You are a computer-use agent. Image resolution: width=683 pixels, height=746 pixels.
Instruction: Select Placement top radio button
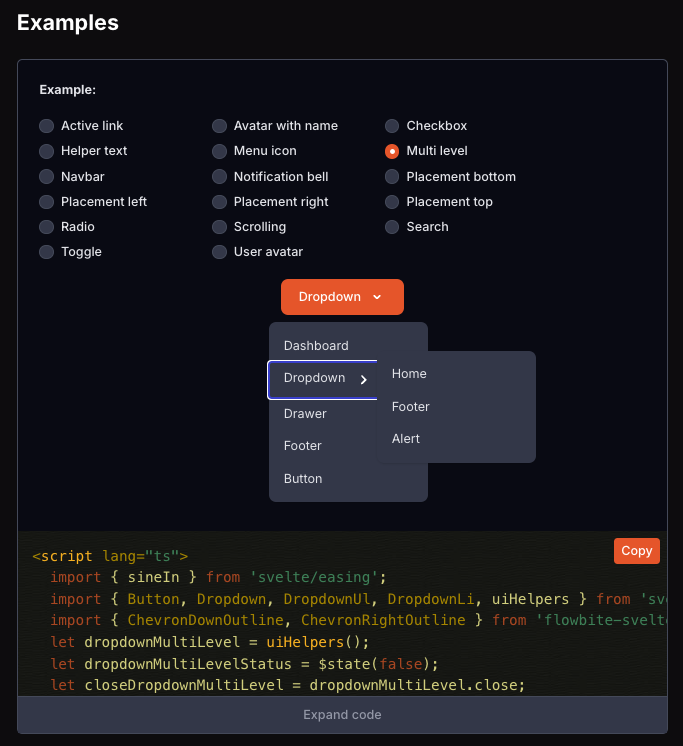[x=392, y=202]
